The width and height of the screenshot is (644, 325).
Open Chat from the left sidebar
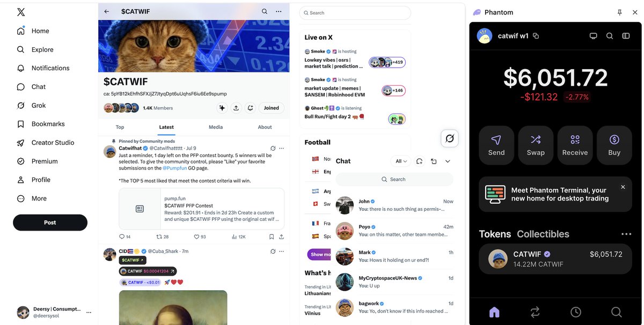tap(31, 87)
